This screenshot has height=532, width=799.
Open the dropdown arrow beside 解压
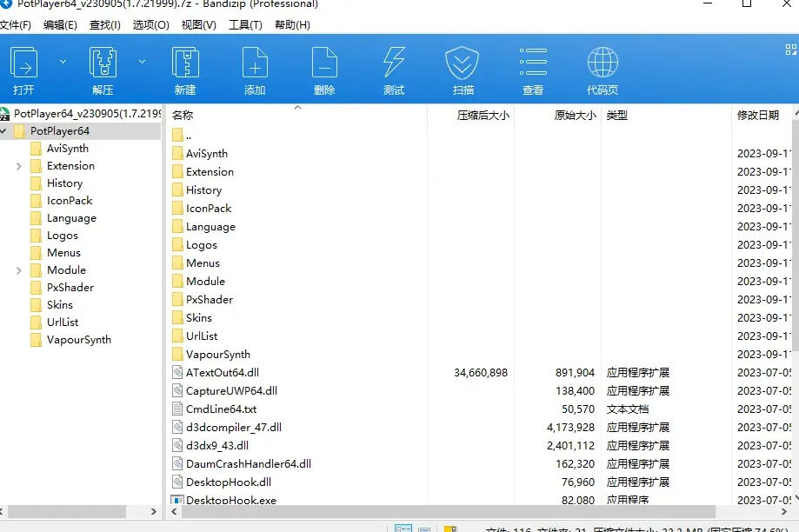[x=143, y=62]
